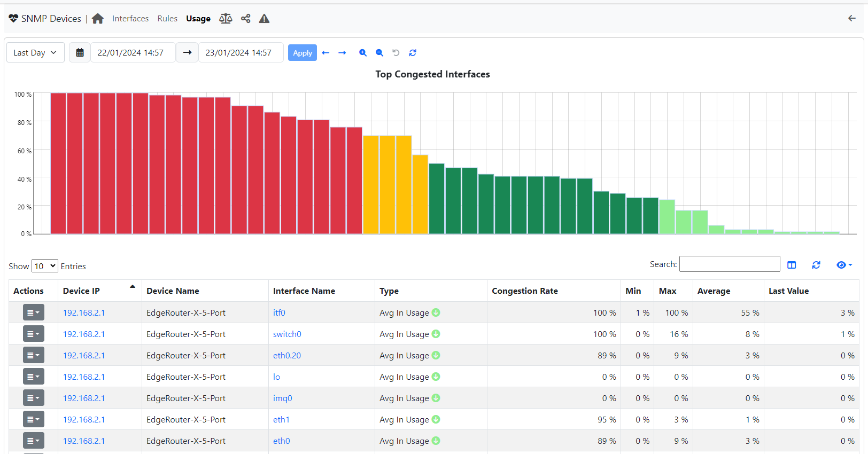Switch to the Interfaces tab
This screenshot has width=868, height=454.
(x=130, y=19)
